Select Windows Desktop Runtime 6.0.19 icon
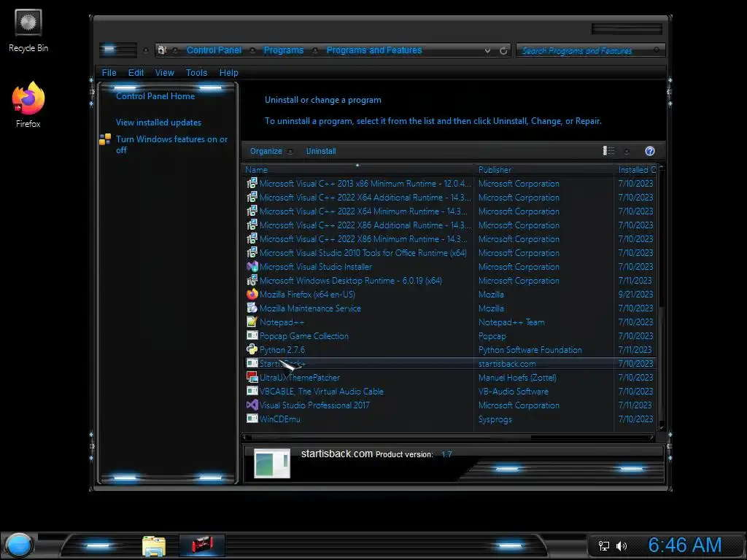Screen dimensions: 747x560 point(252,280)
